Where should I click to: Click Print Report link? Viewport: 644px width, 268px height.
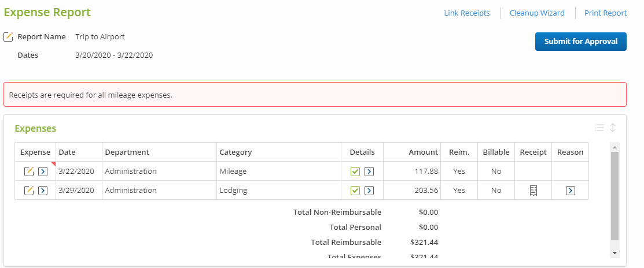point(605,13)
